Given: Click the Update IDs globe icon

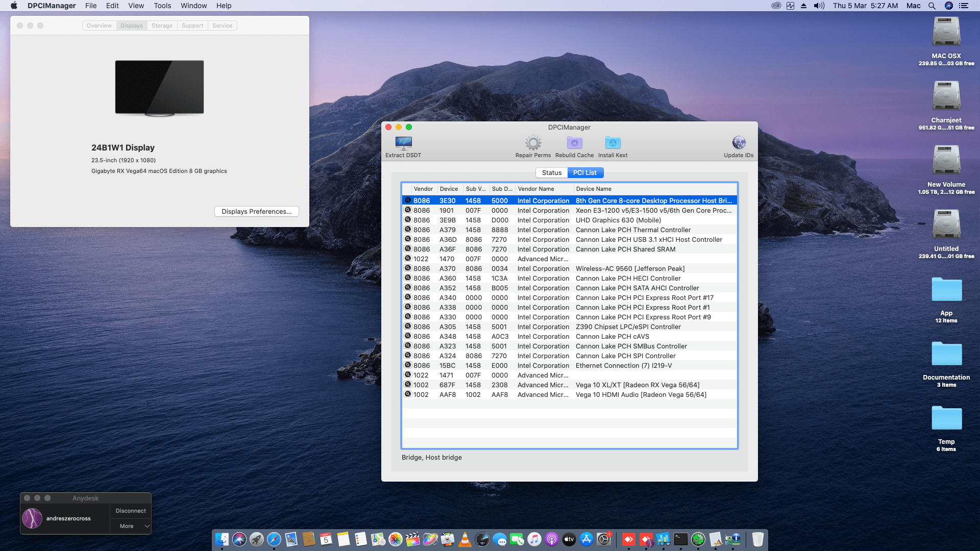Looking at the screenshot, I should pos(738,143).
